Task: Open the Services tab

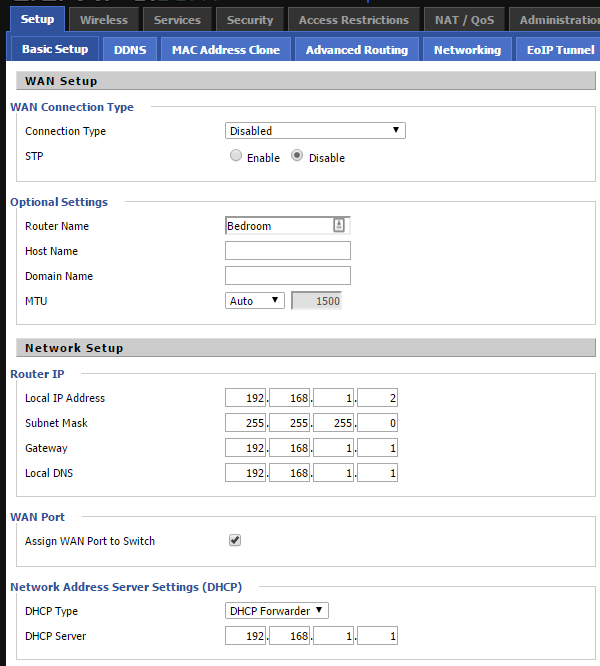Action: pos(177,20)
